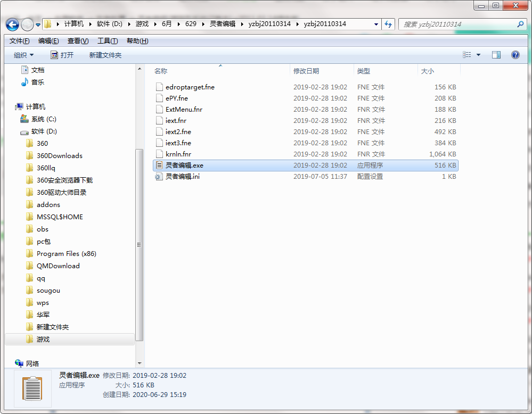532x414 pixels.
Task: Select the 系统 (C:) drive icon
Action: pos(24,119)
